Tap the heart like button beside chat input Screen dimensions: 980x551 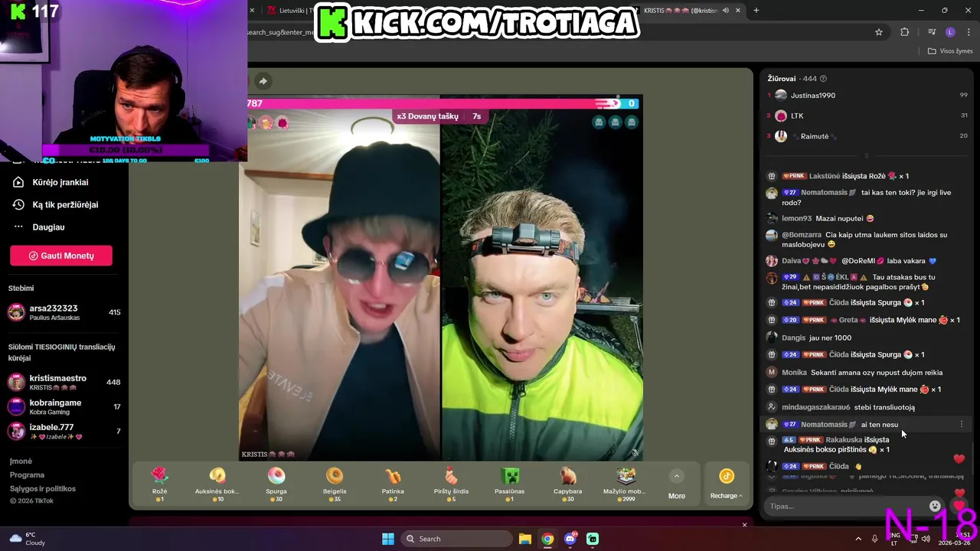(x=959, y=506)
